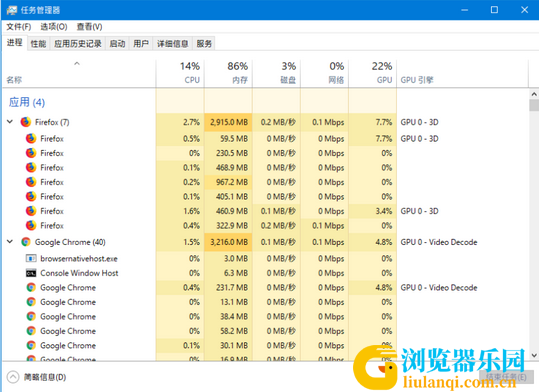The width and height of the screenshot is (539, 392).
Task: Click the Task Manager title bar icon
Action: [x=12, y=10]
